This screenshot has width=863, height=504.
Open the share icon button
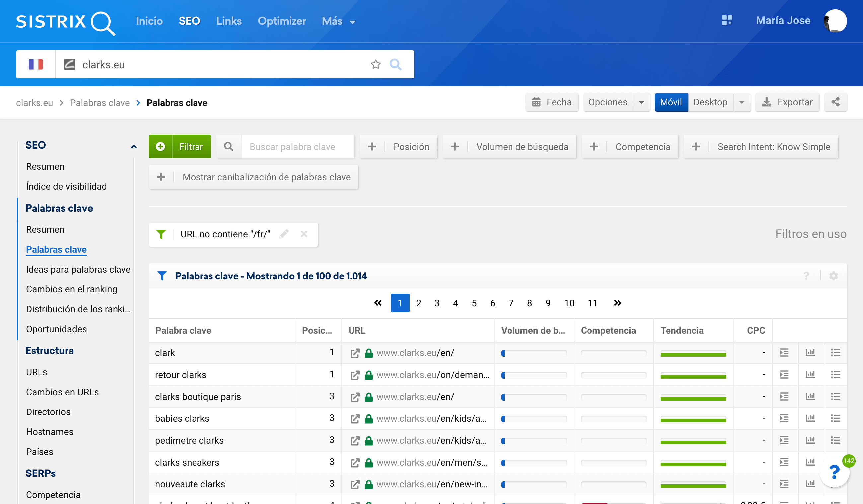835,102
